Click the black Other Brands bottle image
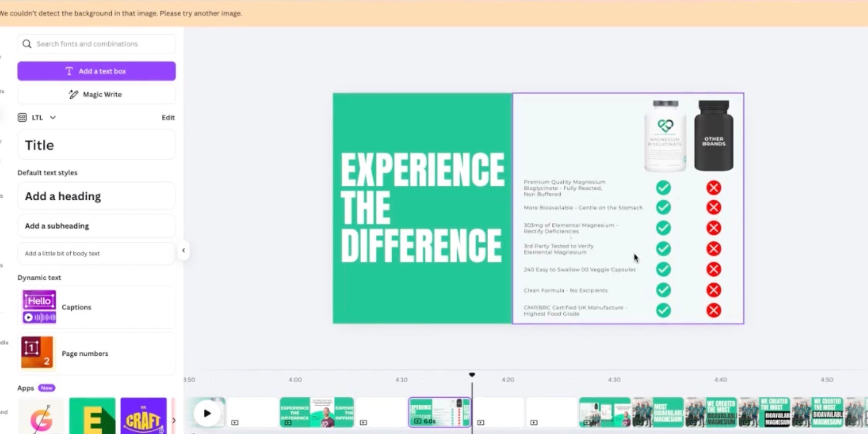The image size is (868, 434). [714, 136]
